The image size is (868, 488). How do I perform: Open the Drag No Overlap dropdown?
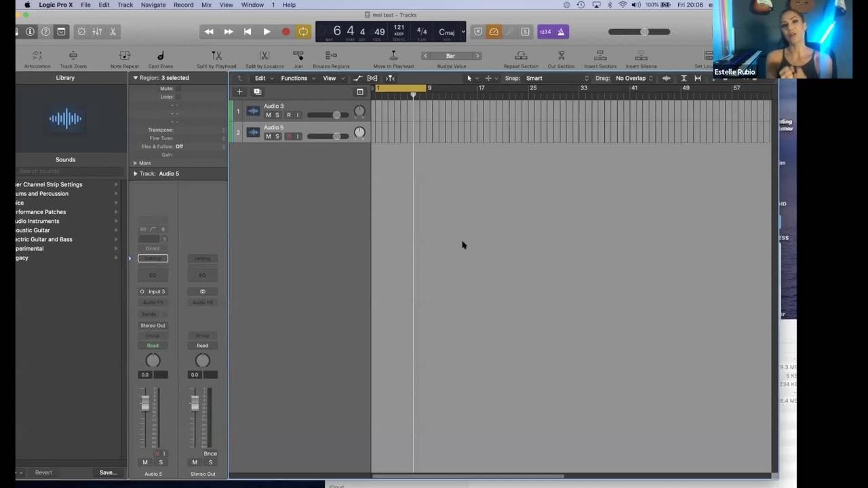coord(634,78)
